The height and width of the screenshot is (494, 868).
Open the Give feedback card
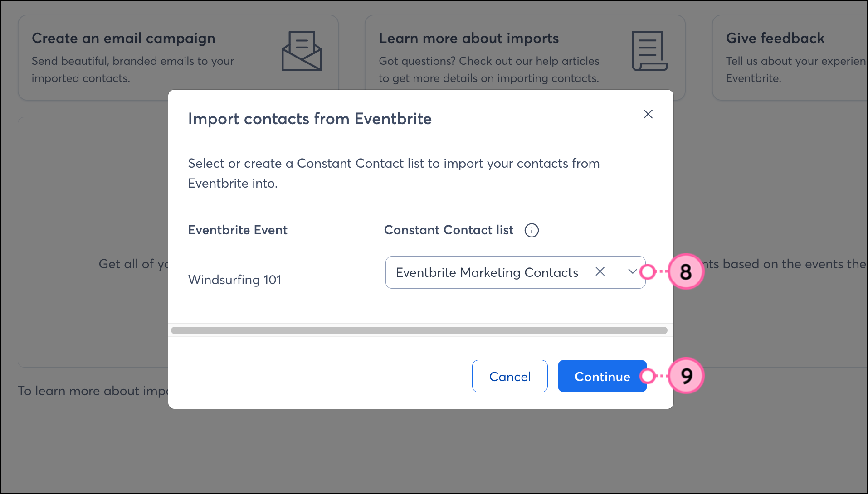[x=775, y=39]
